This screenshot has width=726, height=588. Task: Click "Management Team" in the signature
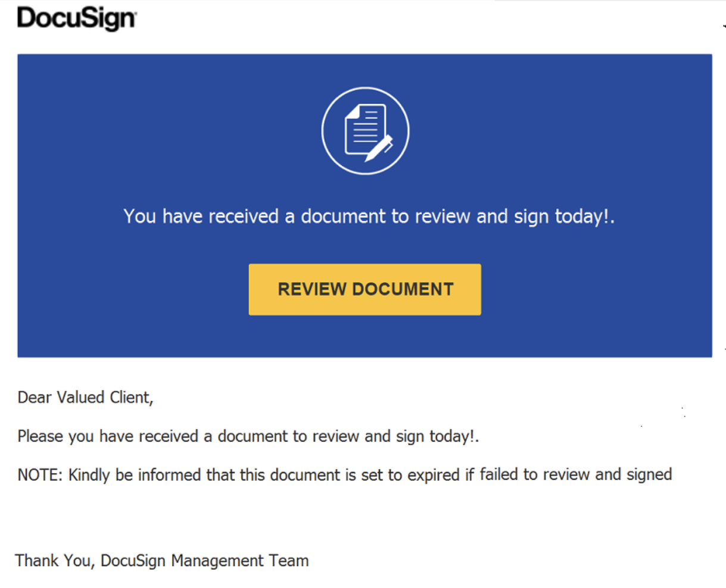240,561
